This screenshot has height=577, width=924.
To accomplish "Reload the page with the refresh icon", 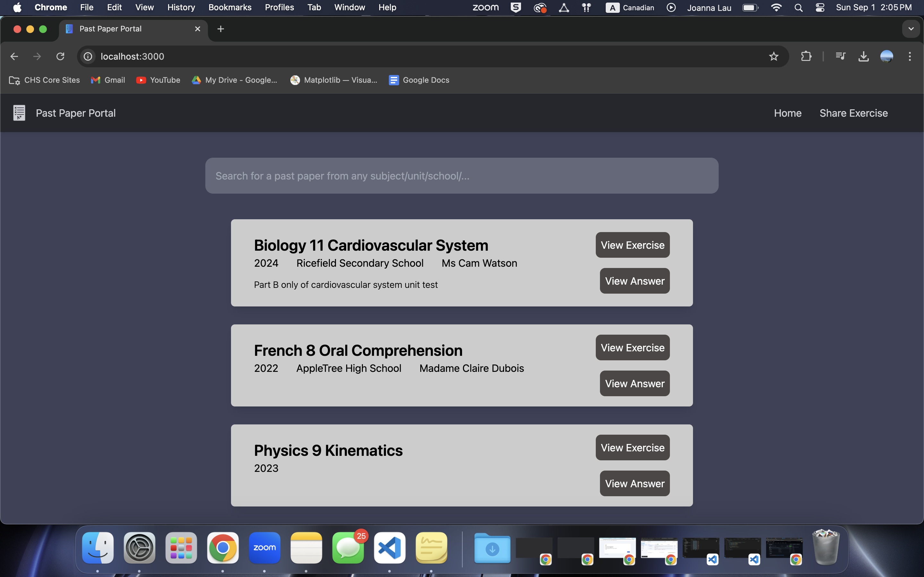I will (x=60, y=56).
